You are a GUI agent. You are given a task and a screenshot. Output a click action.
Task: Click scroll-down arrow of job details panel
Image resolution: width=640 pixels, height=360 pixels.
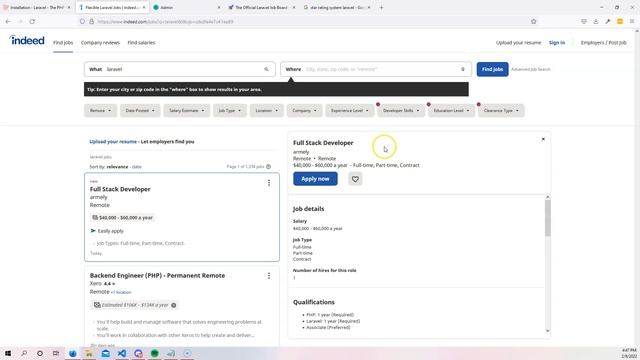tap(548, 331)
